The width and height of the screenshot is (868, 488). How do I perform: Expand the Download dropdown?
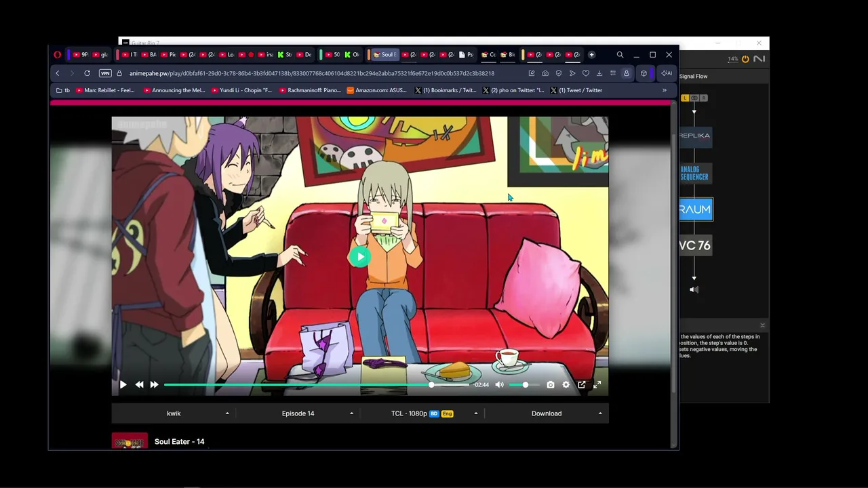pos(547,413)
